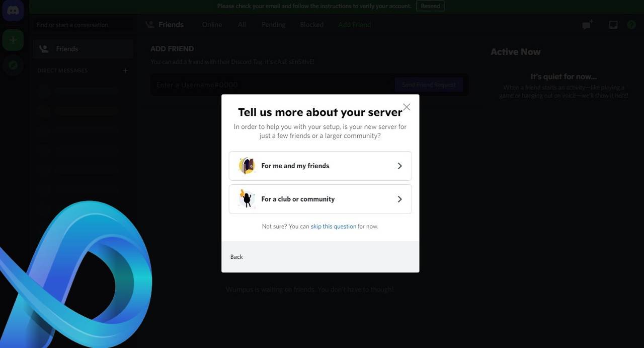Focus the Enter a Username#0000 field
This screenshot has height=348, width=644.
click(x=273, y=85)
